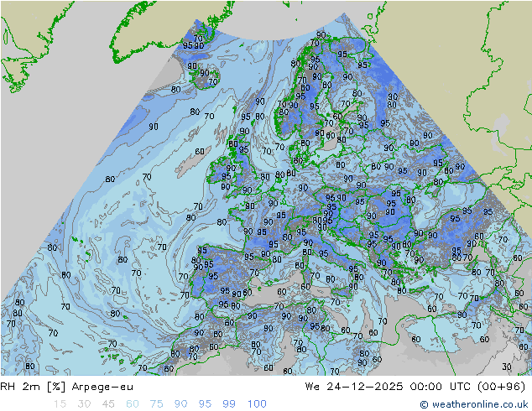Click the legend value 75

156,404
